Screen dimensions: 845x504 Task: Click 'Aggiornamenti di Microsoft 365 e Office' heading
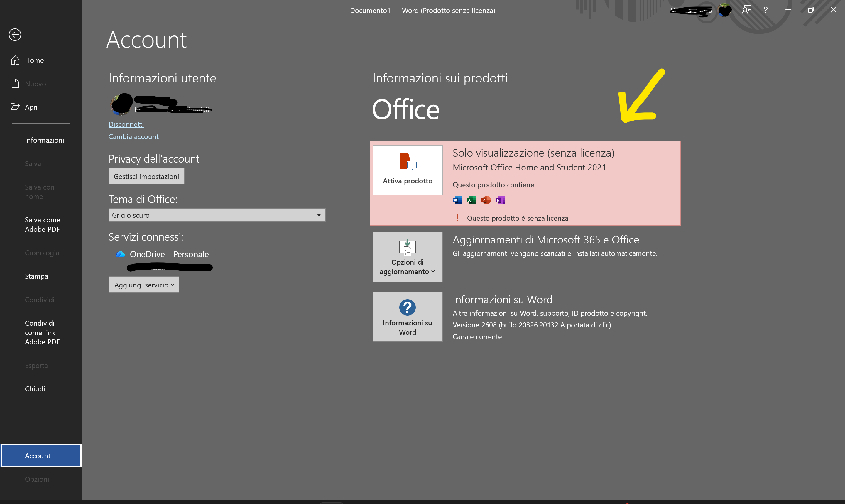click(x=546, y=240)
